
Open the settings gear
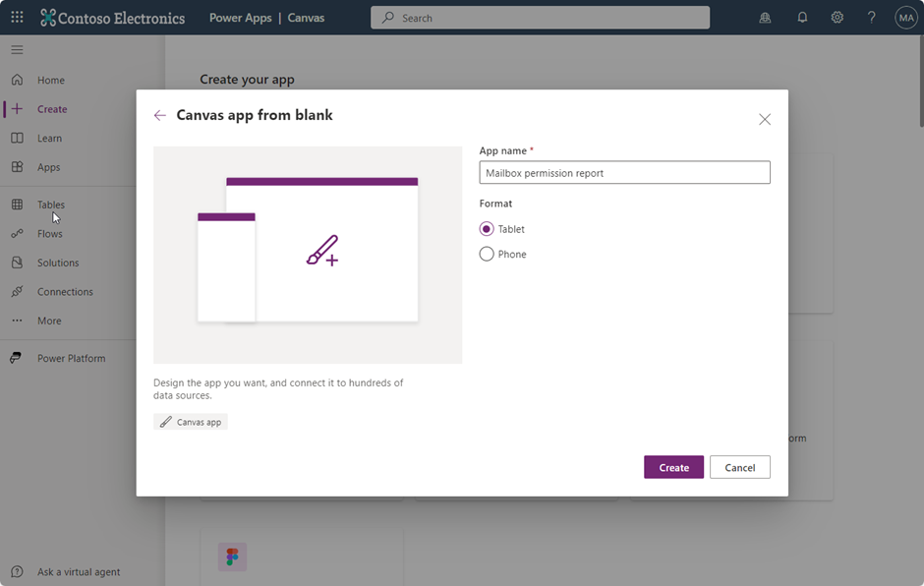(x=837, y=18)
